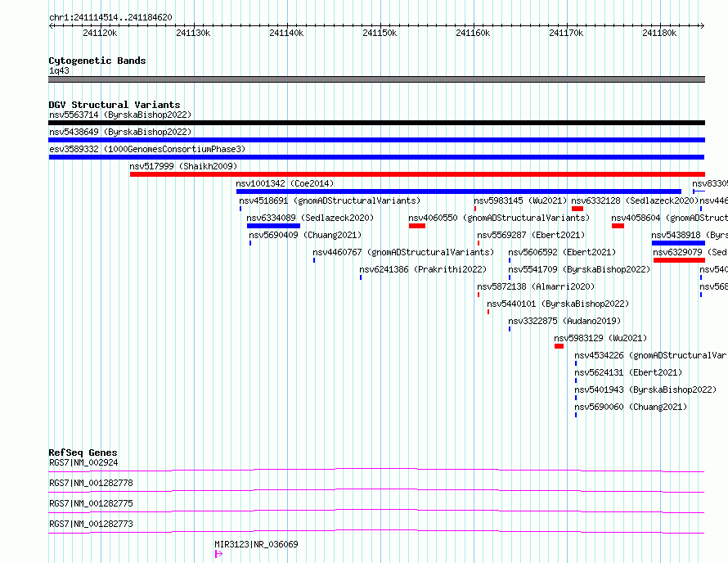Click label esv3589332 (1000GenomesConsortiumPhase3)
The height and width of the screenshot is (563, 728).
(x=147, y=149)
